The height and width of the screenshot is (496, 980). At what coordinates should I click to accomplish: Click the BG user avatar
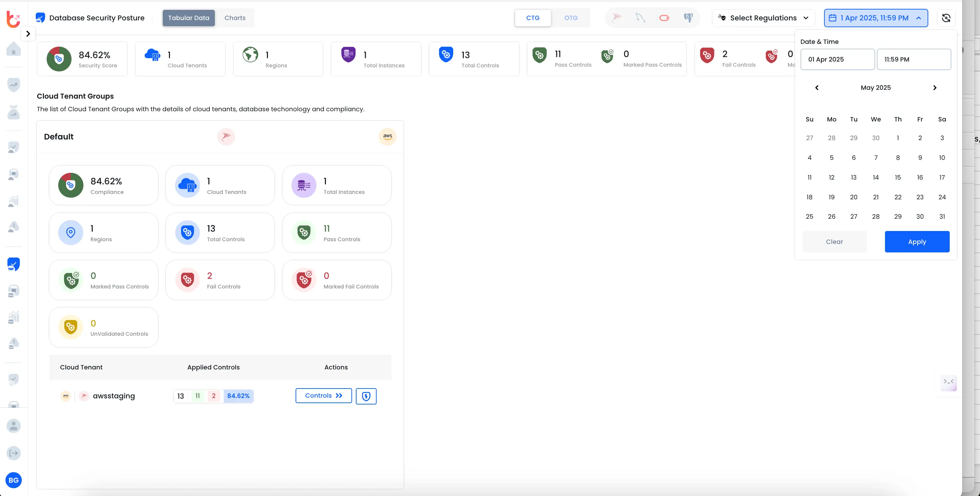[14, 480]
